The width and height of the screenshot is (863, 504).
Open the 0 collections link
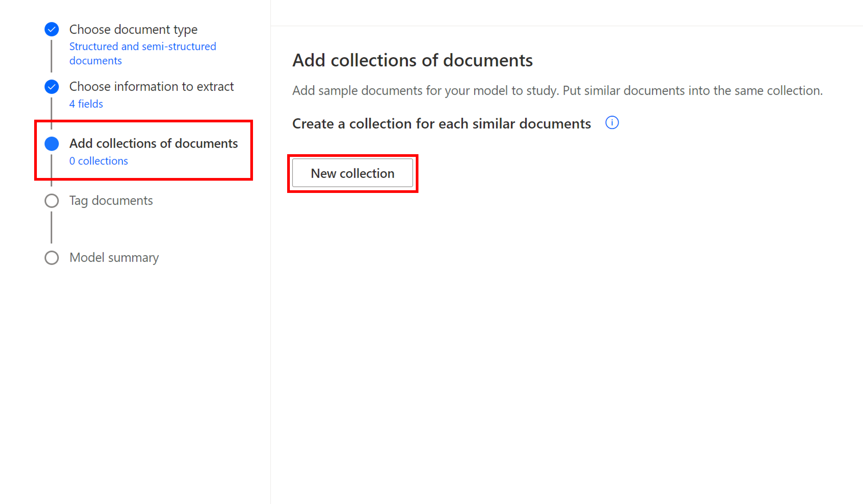tap(98, 161)
